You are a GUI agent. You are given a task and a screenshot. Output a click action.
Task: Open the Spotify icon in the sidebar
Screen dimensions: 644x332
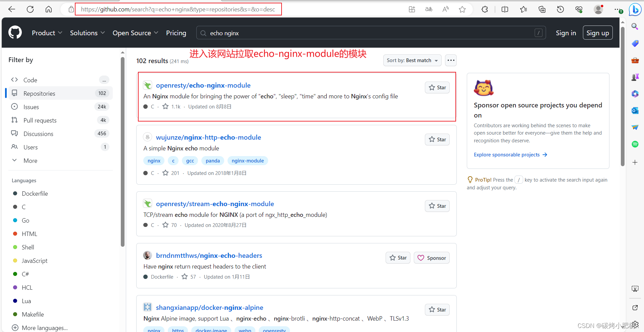click(635, 144)
